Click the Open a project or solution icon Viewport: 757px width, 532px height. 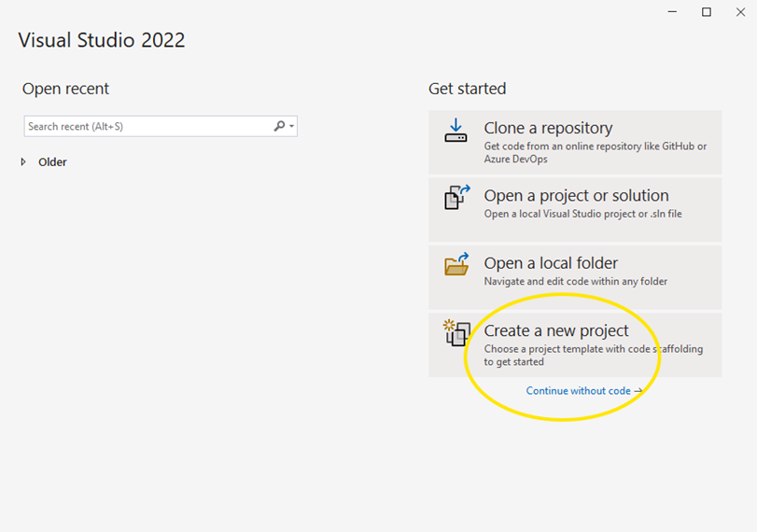point(456,198)
